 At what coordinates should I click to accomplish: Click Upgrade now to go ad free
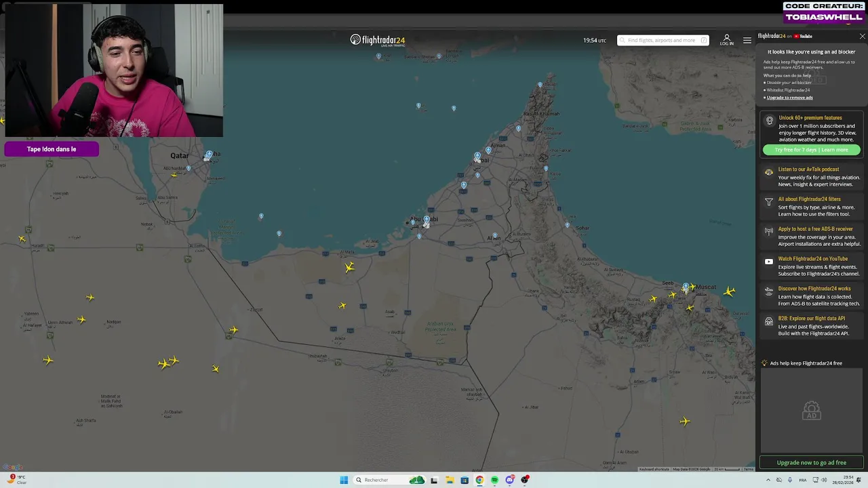click(811, 462)
